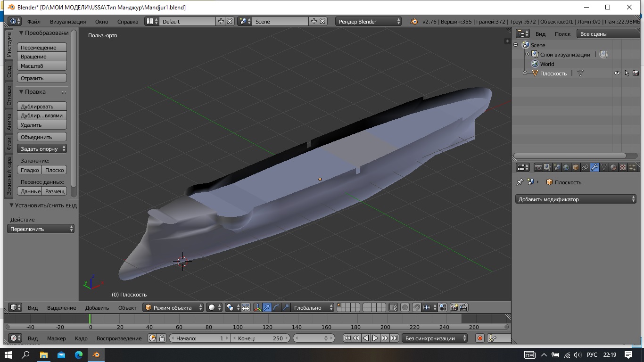Viewport: 644px width, 362px height.
Task: Click the World globe icon in Properties
Action: point(566,167)
